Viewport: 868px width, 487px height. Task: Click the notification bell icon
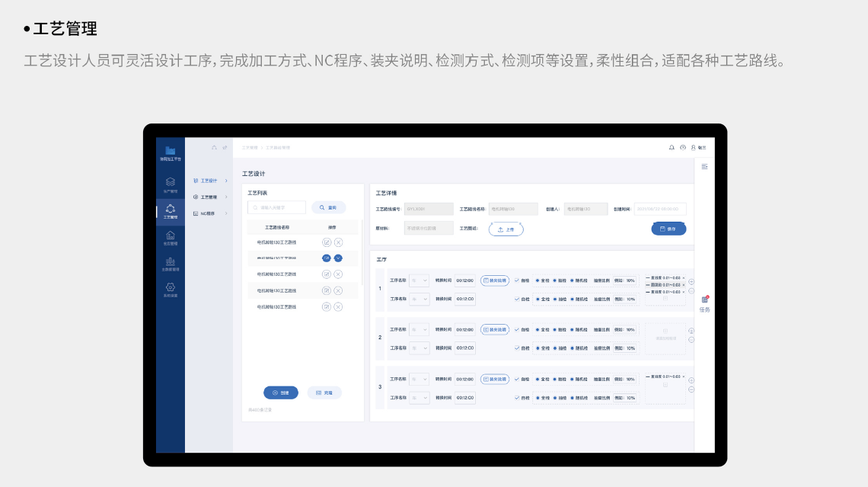[672, 147]
